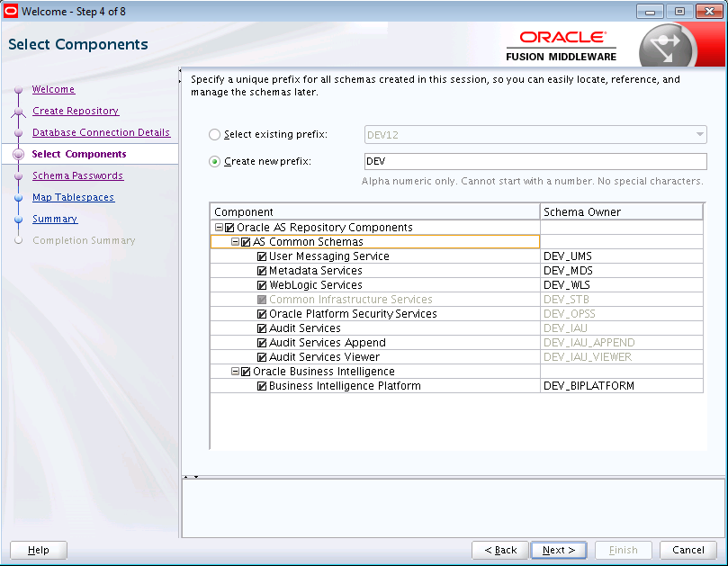
Task: Click the Fusion Middleware globe logo
Action: 667,47
